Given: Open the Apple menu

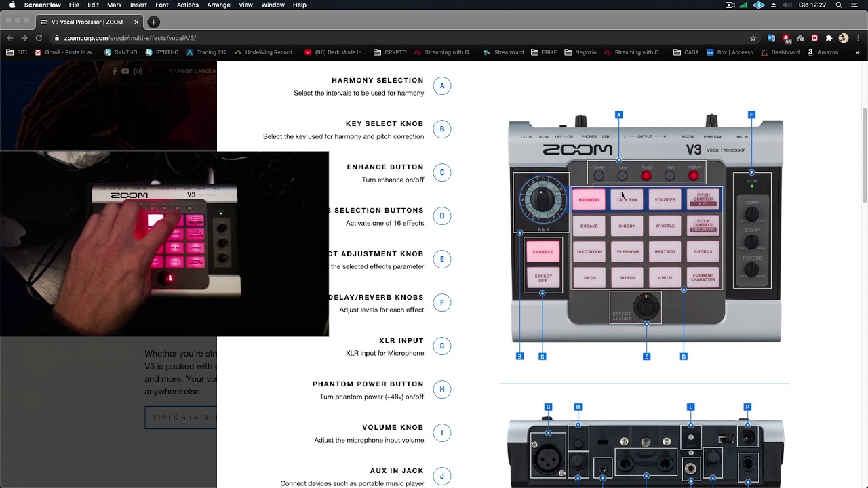Looking at the screenshot, I should point(12,5).
